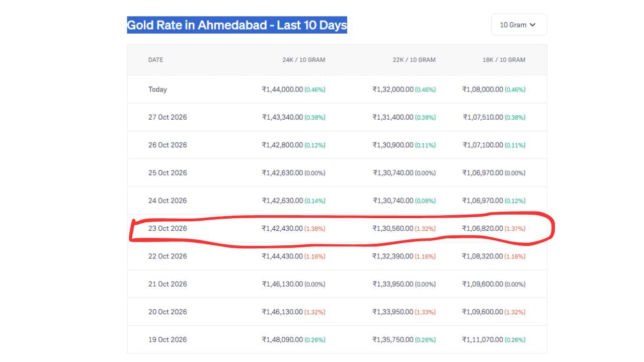This screenshot has width=644, height=362.
Task: Click the 21 Oct 22K price ₹1,33,950.00
Action: (x=393, y=284)
